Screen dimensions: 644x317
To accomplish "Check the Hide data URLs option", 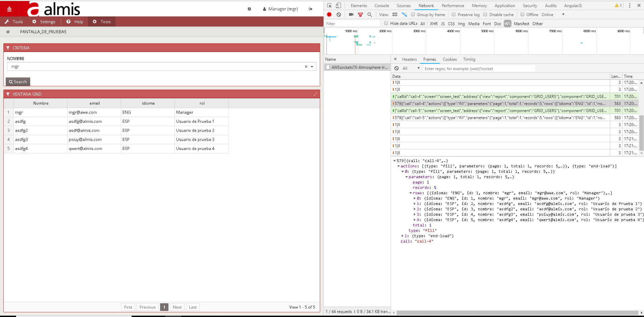I will 386,23.
